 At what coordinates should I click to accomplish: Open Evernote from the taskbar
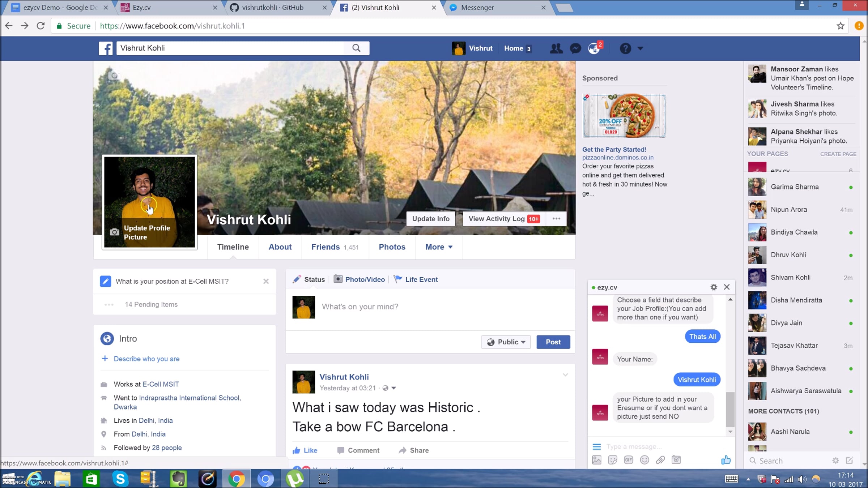point(178,479)
